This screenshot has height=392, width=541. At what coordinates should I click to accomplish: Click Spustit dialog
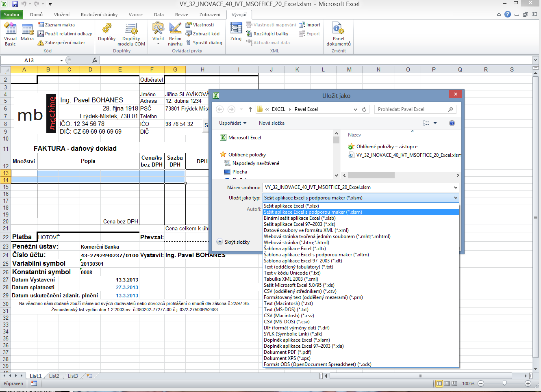(204, 43)
